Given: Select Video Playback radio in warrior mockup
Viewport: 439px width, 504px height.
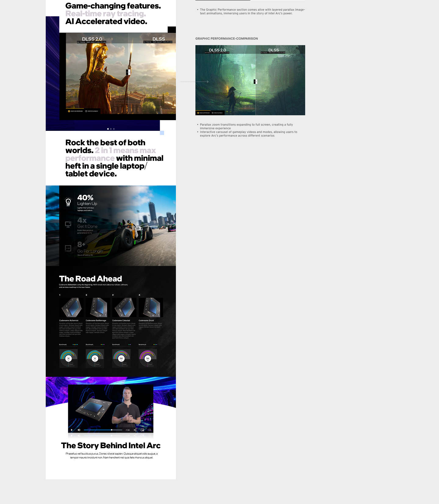Looking at the screenshot, I should pyautogui.click(x=92, y=111).
